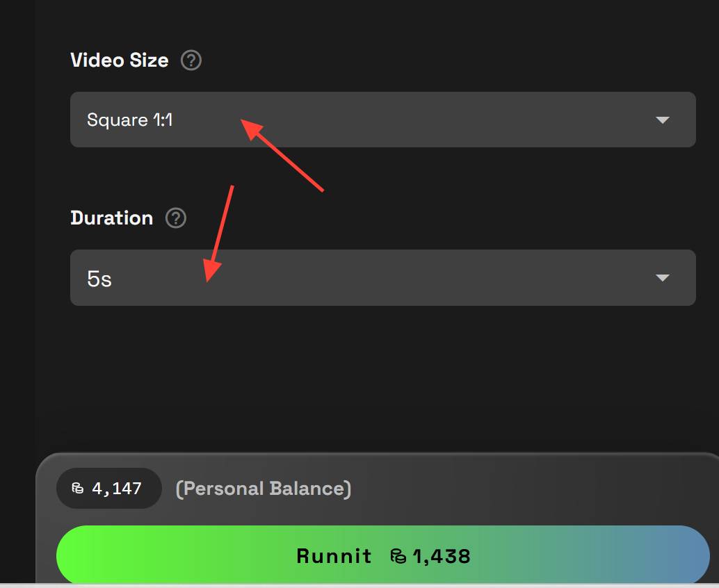Click the Duration heading

click(111, 218)
